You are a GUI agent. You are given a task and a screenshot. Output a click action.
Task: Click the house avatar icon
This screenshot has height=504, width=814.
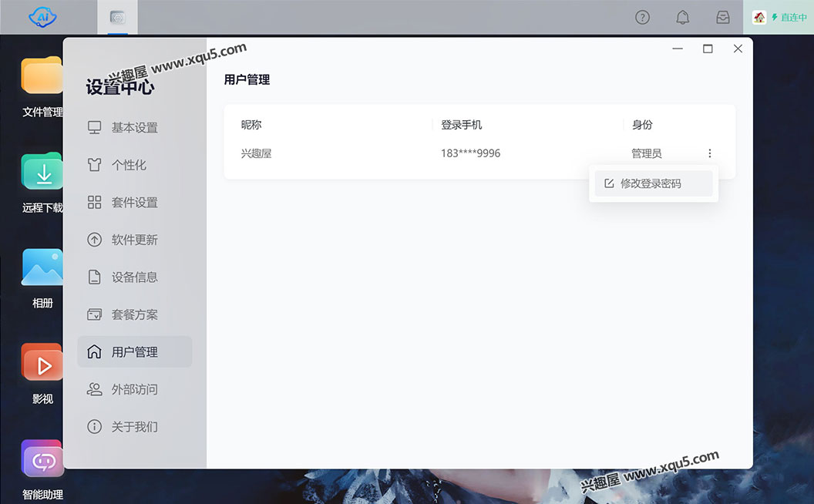coord(759,18)
